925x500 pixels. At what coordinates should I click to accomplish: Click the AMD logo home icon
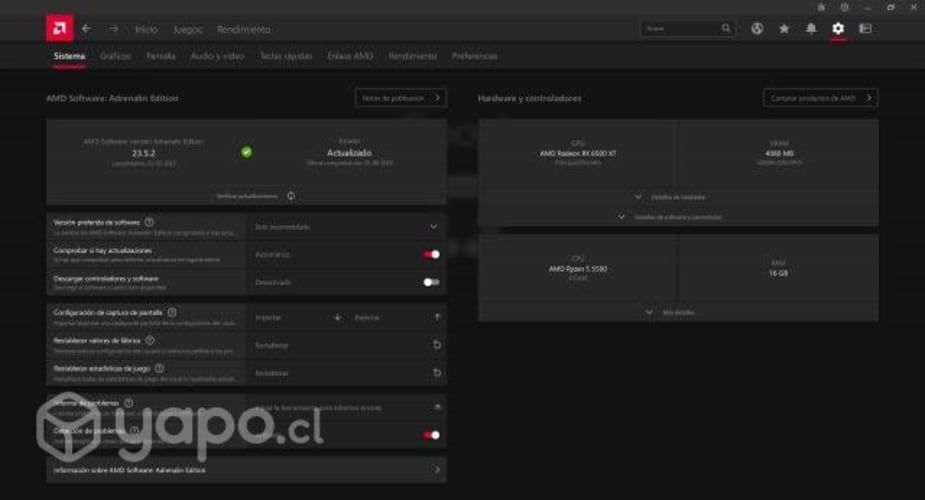click(59, 28)
